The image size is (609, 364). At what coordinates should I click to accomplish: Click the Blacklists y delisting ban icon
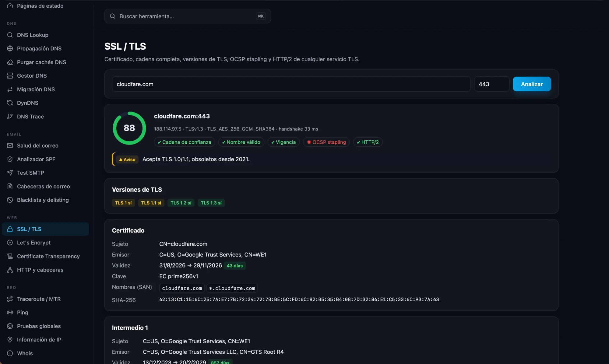point(10,200)
